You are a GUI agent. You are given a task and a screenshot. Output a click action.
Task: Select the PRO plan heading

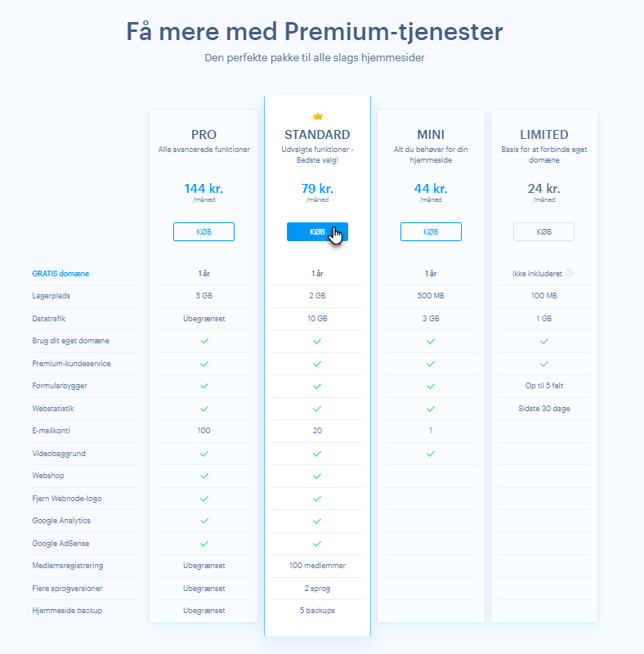(x=203, y=135)
